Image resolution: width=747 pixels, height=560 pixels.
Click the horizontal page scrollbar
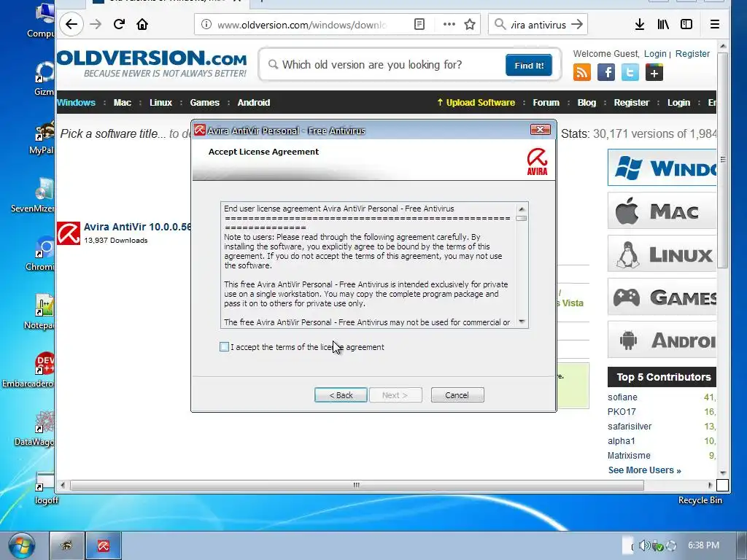point(356,485)
